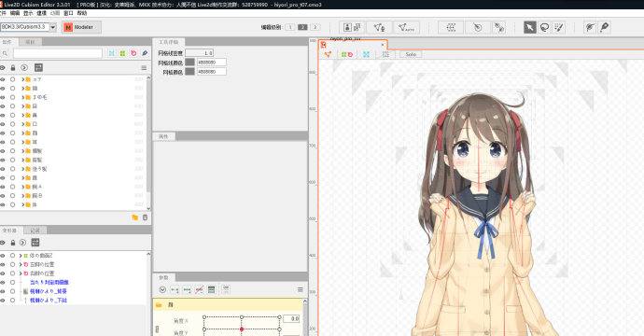Toggle visibility of 腕 A folder

point(3,187)
